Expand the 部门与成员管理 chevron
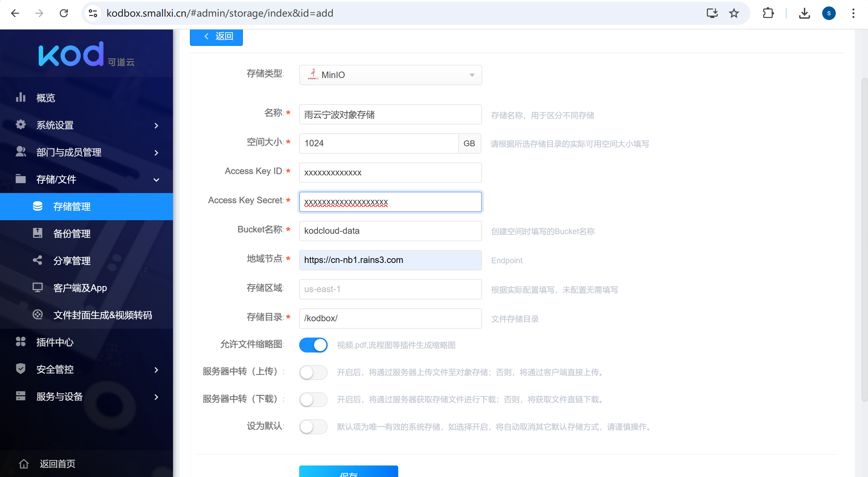This screenshot has height=477, width=868. tap(156, 153)
